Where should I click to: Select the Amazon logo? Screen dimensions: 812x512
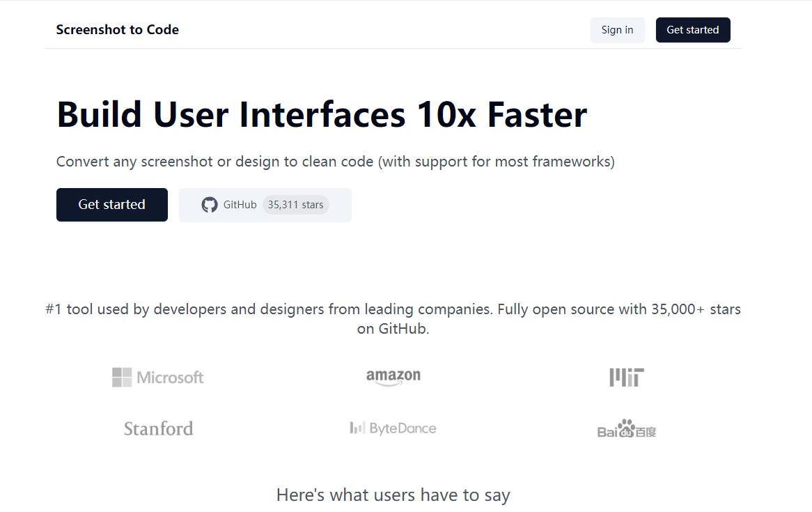pyautogui.click(x=393, y=377)
